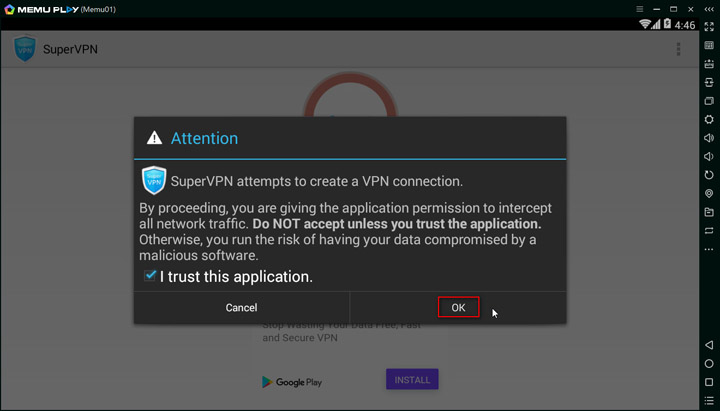720x411 pixels.
Task: Collapse the MEmu sidebar with triple chevron
Action: click(709, 9)
